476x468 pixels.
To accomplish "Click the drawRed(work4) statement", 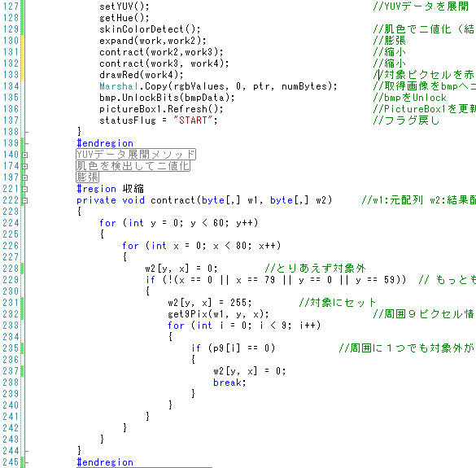I will 142,75.
